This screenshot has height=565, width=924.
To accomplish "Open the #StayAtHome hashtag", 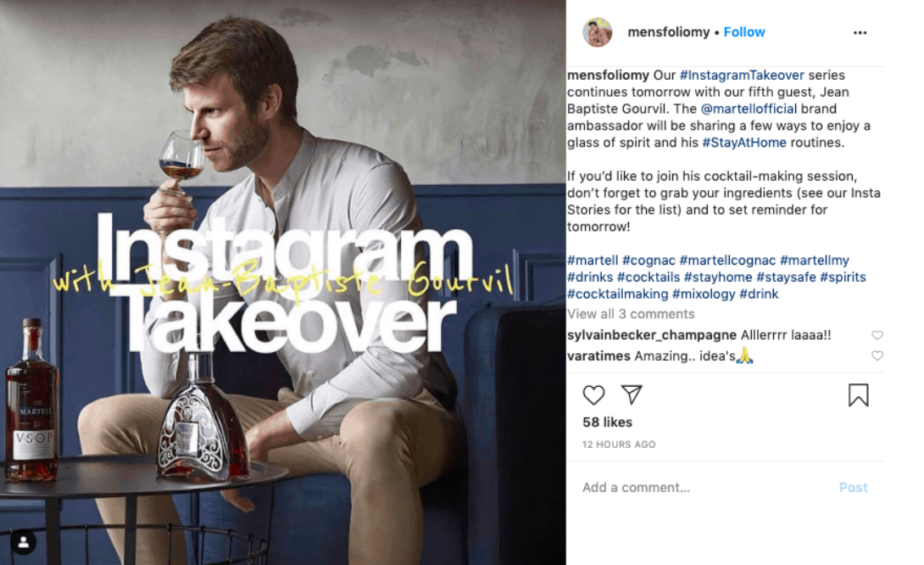I will [743, 143].
